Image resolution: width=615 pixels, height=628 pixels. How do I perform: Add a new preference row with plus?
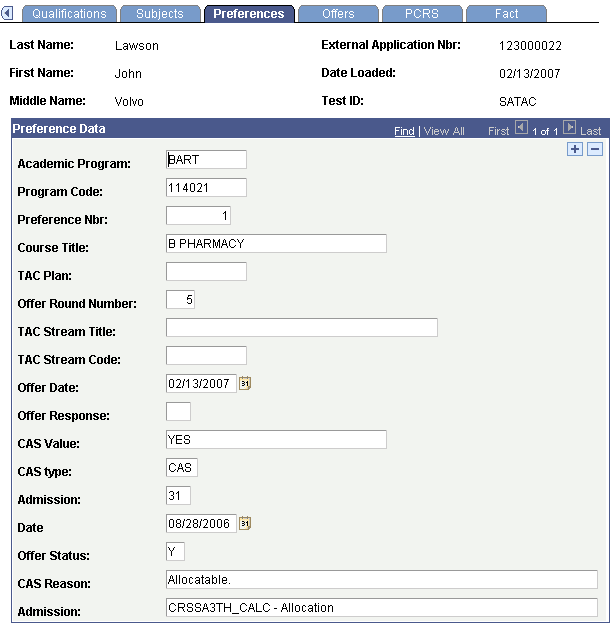coord(575,149)
